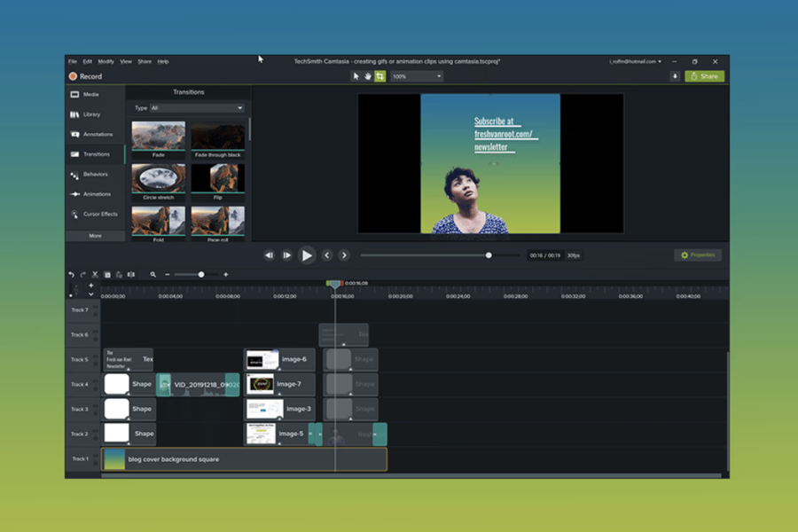798x532 pixels.
Task: Open the Help menu
Action: 163,61
